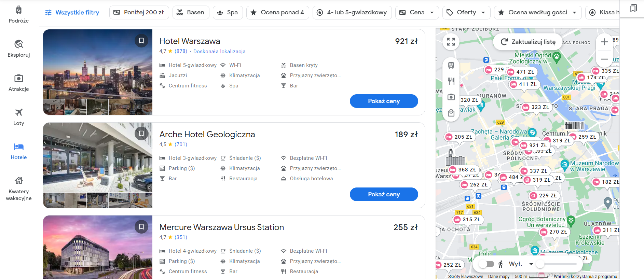This screenshot has width=644, height=279.
Task: Open Dane mapy in map footer
Action: pos(499,276)
